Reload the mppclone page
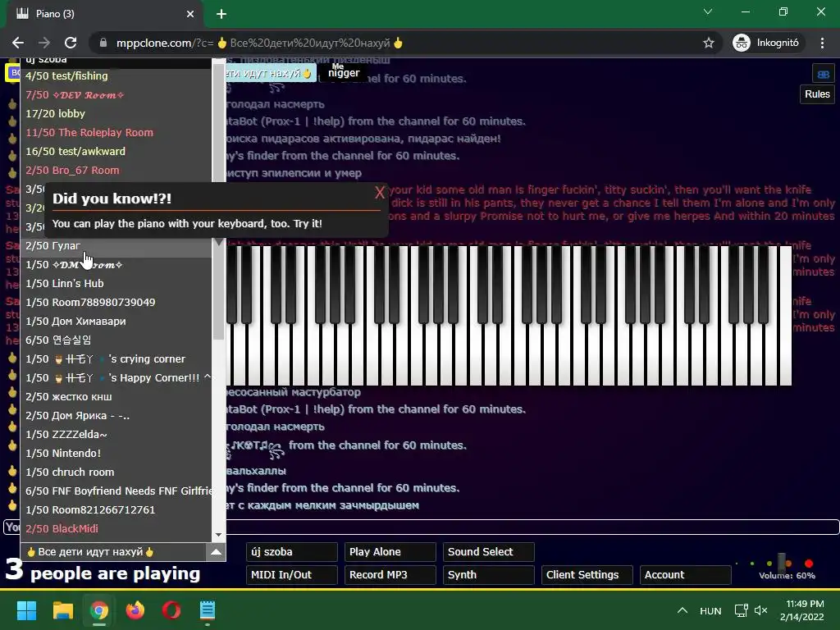 [x=71, y=43]
